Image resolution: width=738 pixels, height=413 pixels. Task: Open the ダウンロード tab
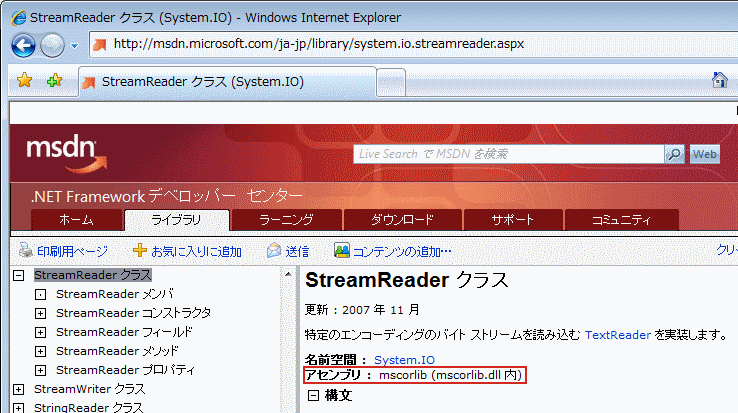(402, 220)
